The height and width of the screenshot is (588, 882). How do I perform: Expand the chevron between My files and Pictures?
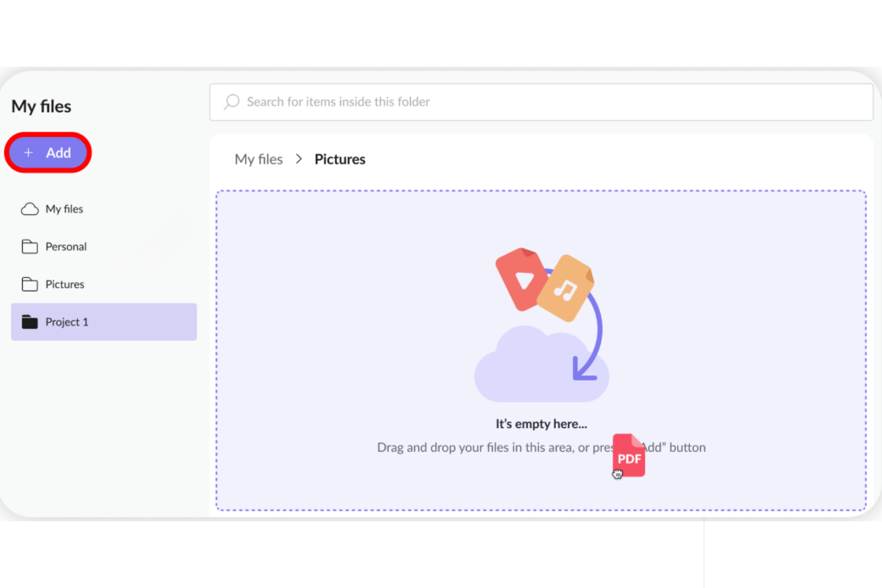coord(299,159)
